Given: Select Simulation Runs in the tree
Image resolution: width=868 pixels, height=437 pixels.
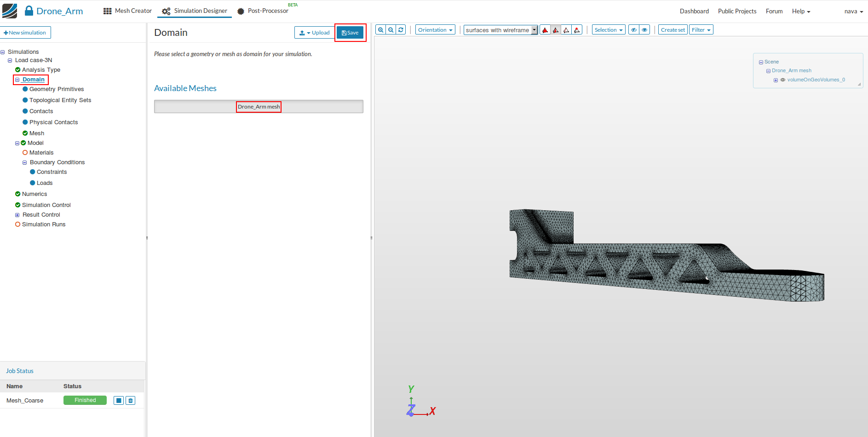Looking at the screenshot, I should click(44, 224).
